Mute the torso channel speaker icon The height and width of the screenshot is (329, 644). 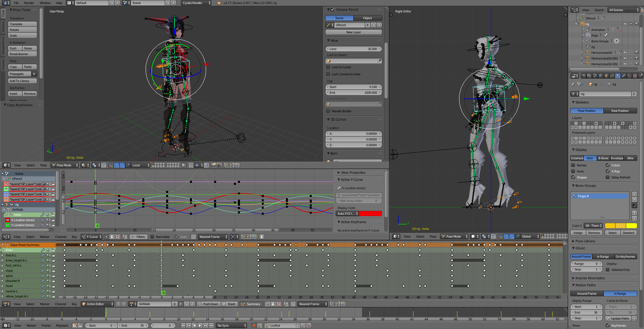(48, 250)
